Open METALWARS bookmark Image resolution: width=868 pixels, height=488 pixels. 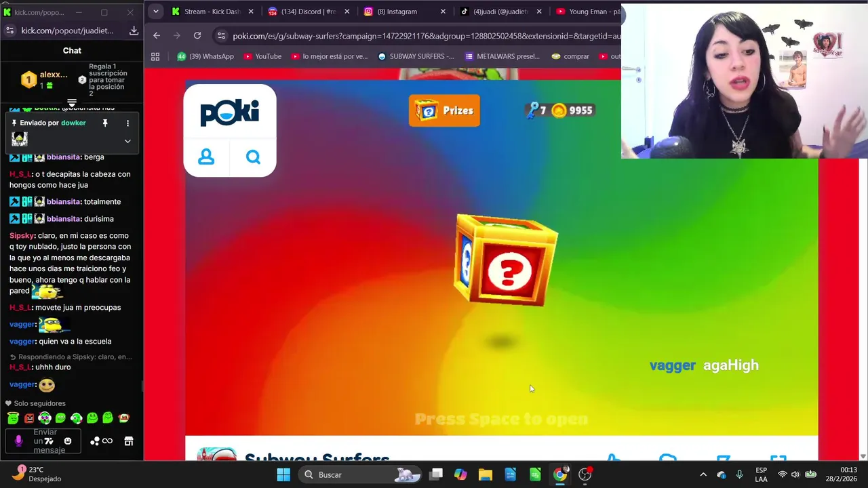[502, 56]
